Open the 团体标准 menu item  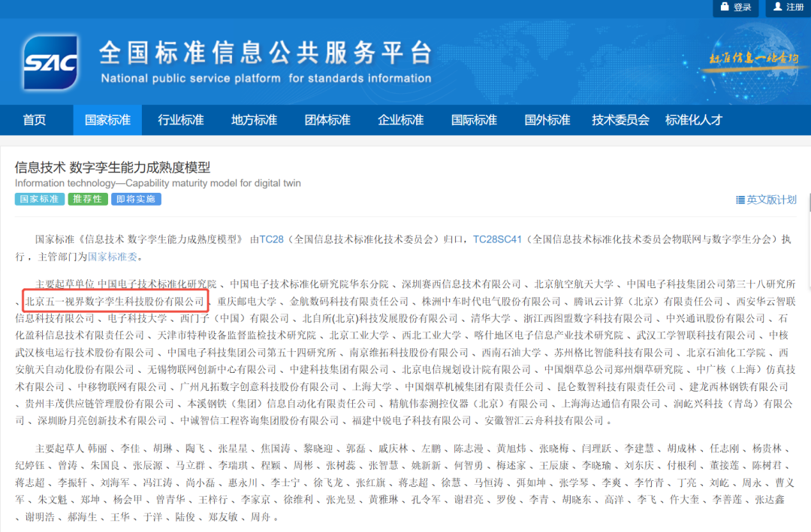coord(327,120)
